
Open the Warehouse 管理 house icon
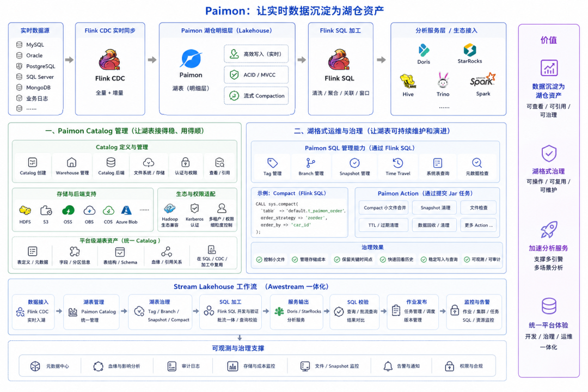(72, 162)
